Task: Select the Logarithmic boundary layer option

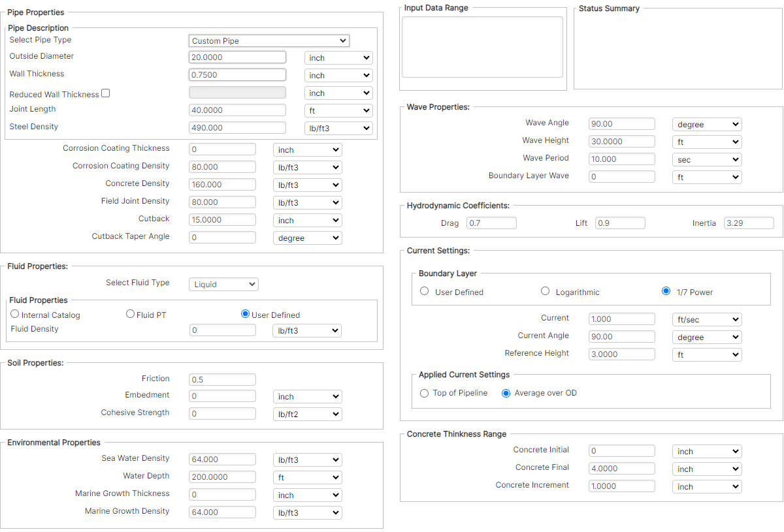Action: (x=545, y=291)
